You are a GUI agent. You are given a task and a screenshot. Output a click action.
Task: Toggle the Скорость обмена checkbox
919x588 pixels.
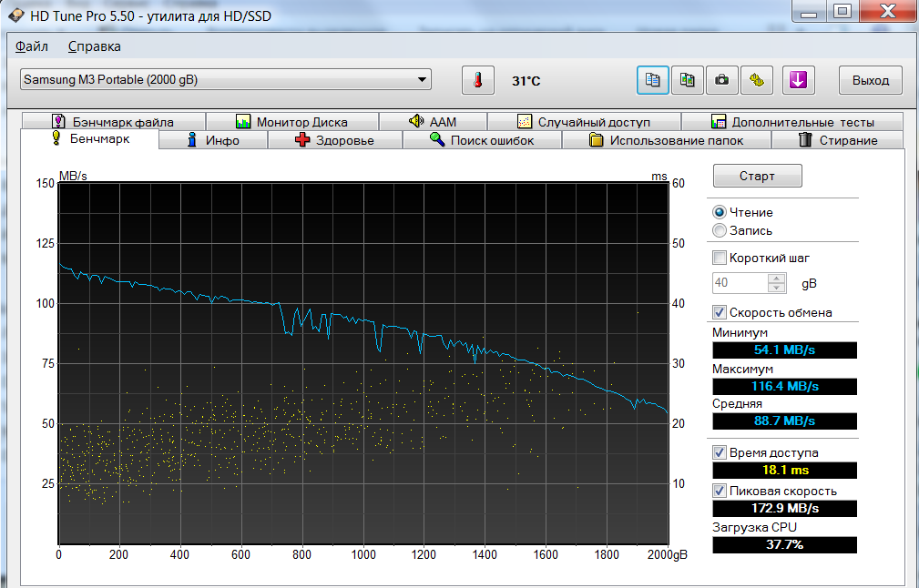(720, 312)
